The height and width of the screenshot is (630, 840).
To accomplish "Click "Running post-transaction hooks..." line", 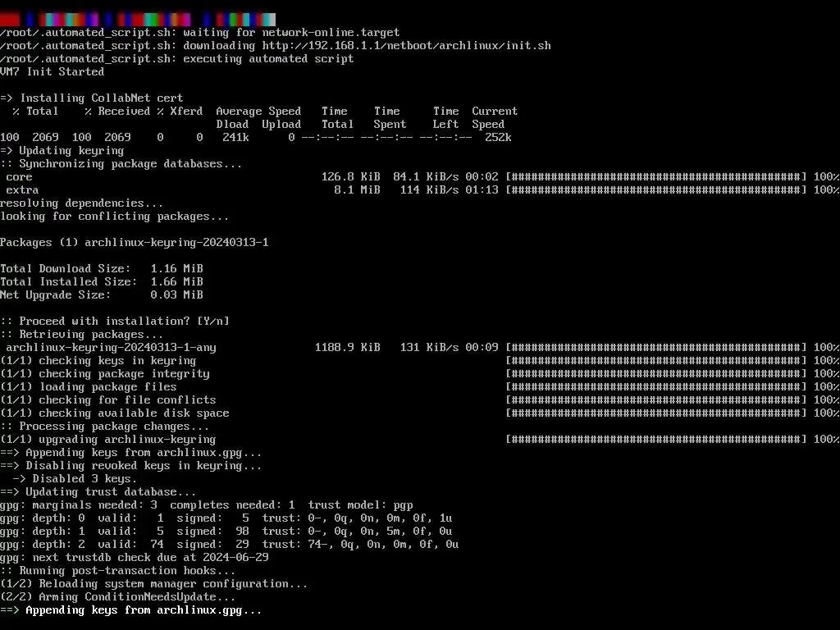I will pyautogui.click(x=118, y=571).
